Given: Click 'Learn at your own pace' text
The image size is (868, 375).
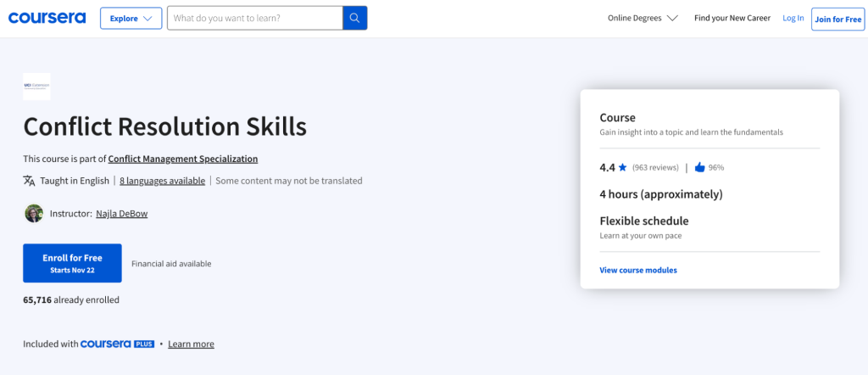Looking at the screenshot, I should click(641, 235).
